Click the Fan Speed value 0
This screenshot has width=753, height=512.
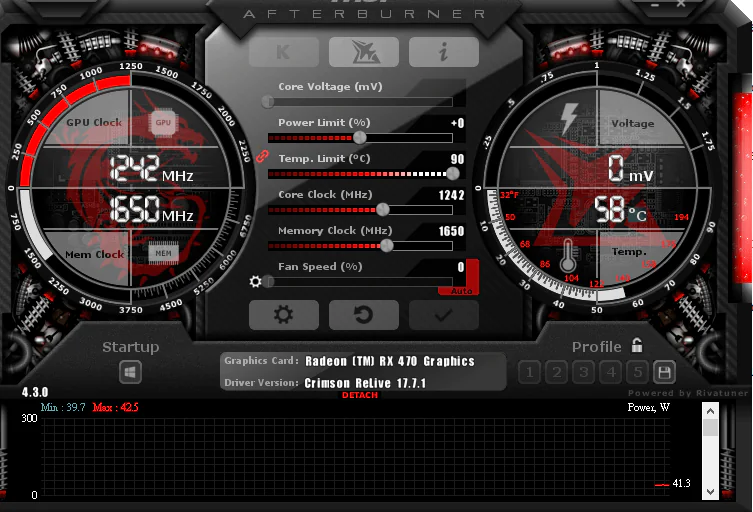click(461, 267)
